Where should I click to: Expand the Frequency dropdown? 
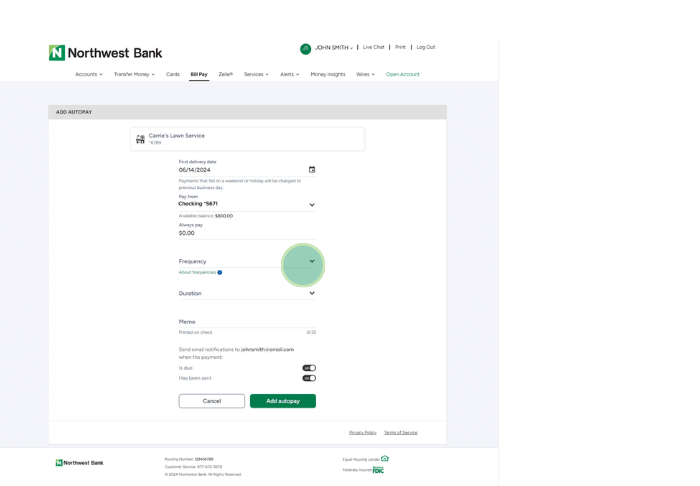click(312, 262)
